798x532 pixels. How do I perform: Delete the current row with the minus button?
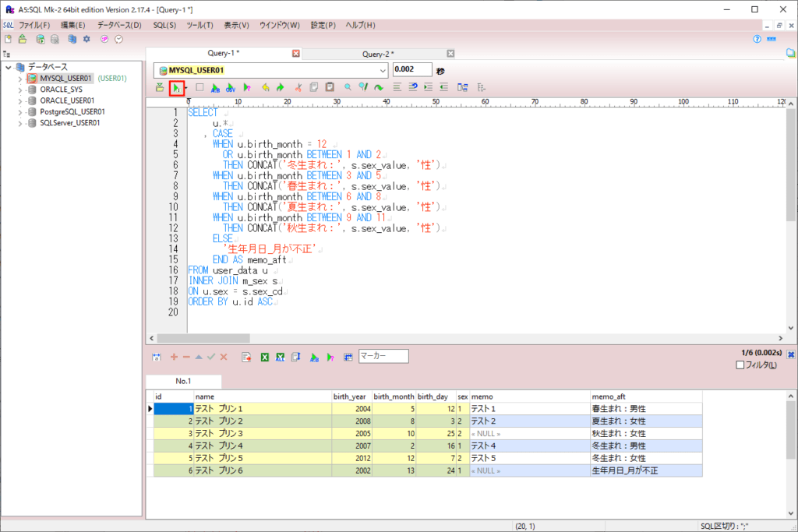pyautogui.click(x=185, y=356)
